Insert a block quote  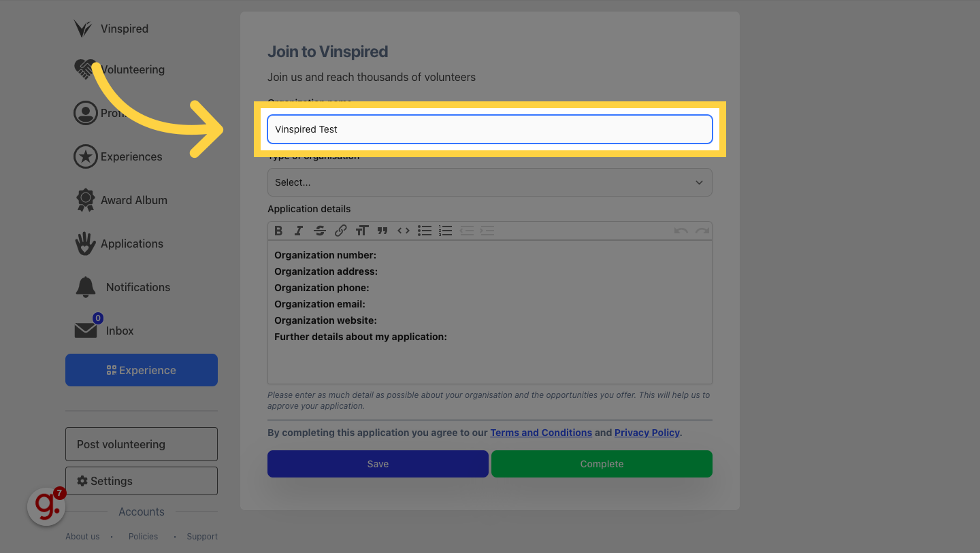(382, 231)
